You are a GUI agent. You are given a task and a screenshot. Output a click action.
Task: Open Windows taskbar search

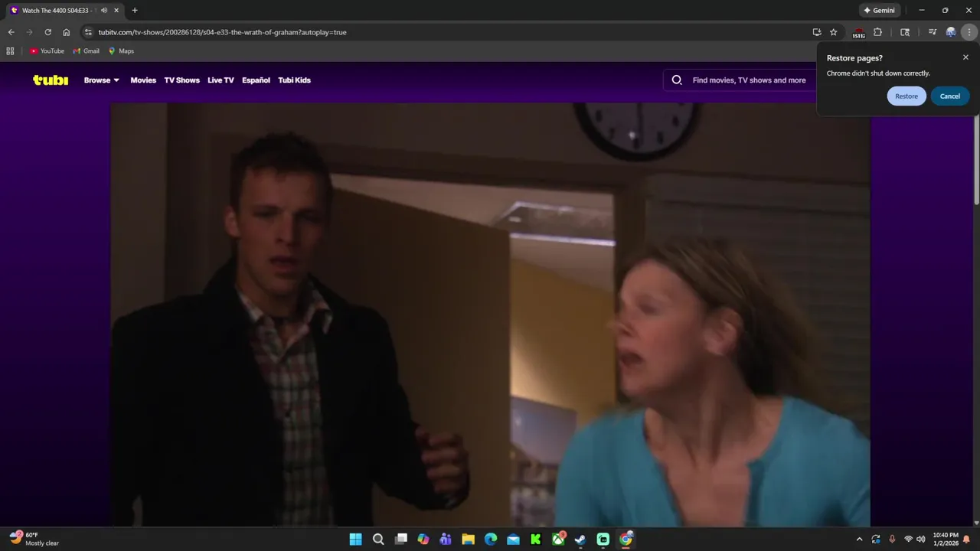378,540
